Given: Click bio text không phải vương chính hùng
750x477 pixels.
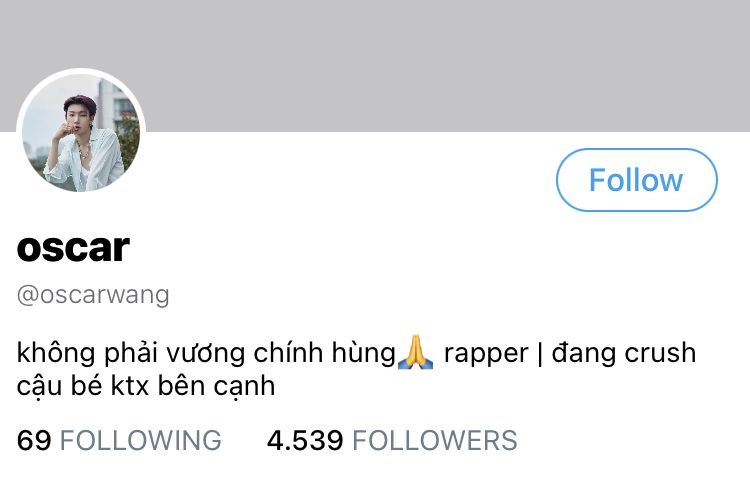Looking at the screenshot, I should pyautogui.click(x=206, y=355).
